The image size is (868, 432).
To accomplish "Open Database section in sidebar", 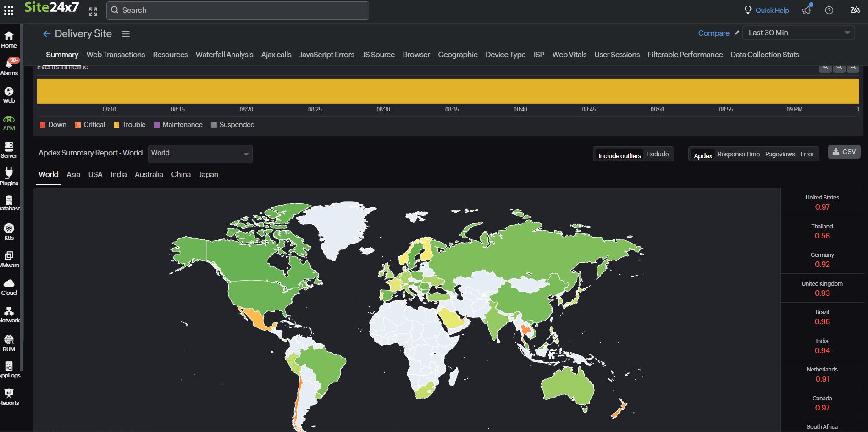I will [9, 204].
